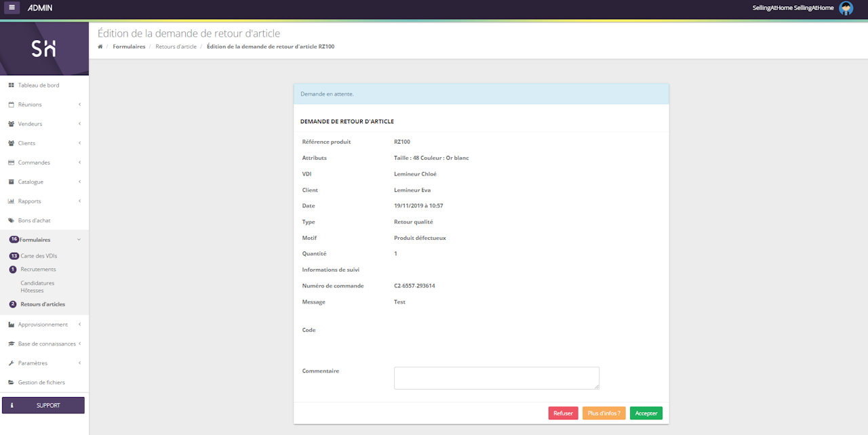Select Recrutements in the sidebar
This screenshot has width=868, height=435.
tap(38, 270)
